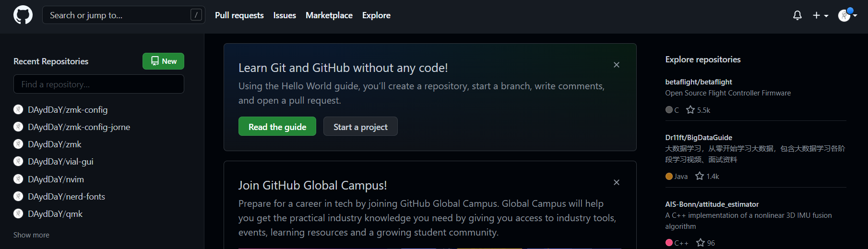Open the DAydDaY/zmk repository
Image resolution: width=868 pixels, height=249 pixels.
point(55,144)
